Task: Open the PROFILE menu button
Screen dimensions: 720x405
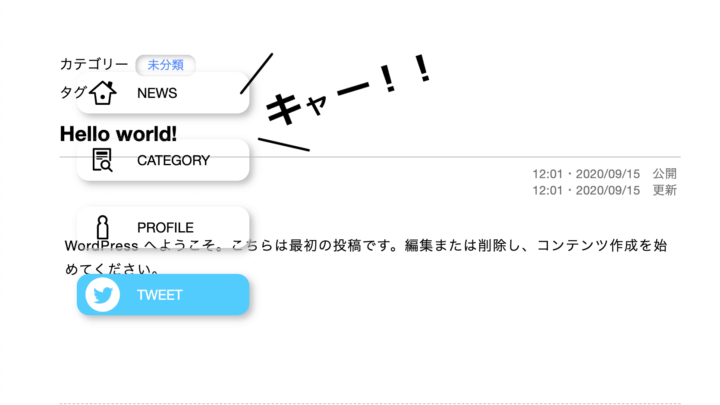Action: 163,227
